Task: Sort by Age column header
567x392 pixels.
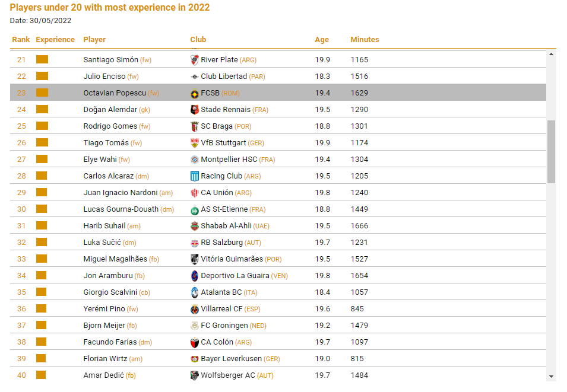Action: [x=322, y=39]
